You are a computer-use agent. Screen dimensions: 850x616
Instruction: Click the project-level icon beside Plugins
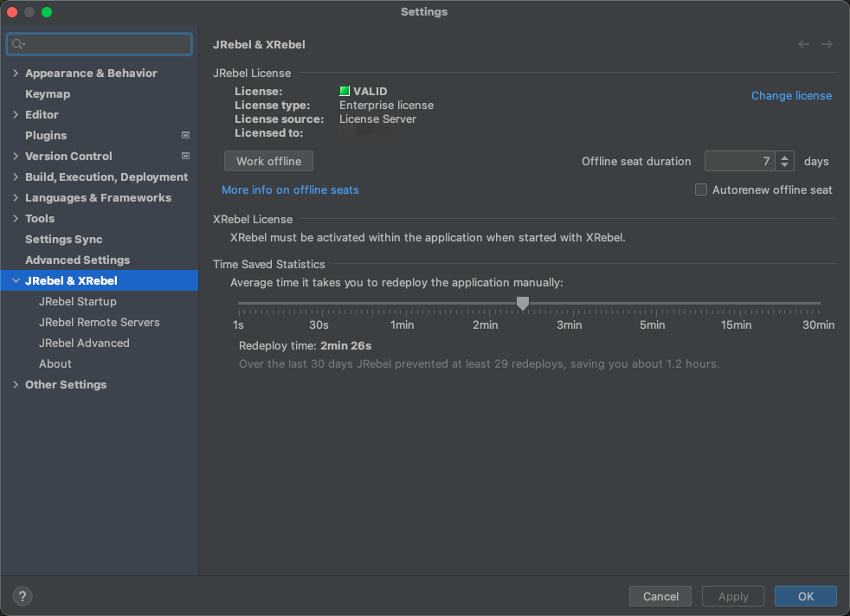[x=185, y=135]
